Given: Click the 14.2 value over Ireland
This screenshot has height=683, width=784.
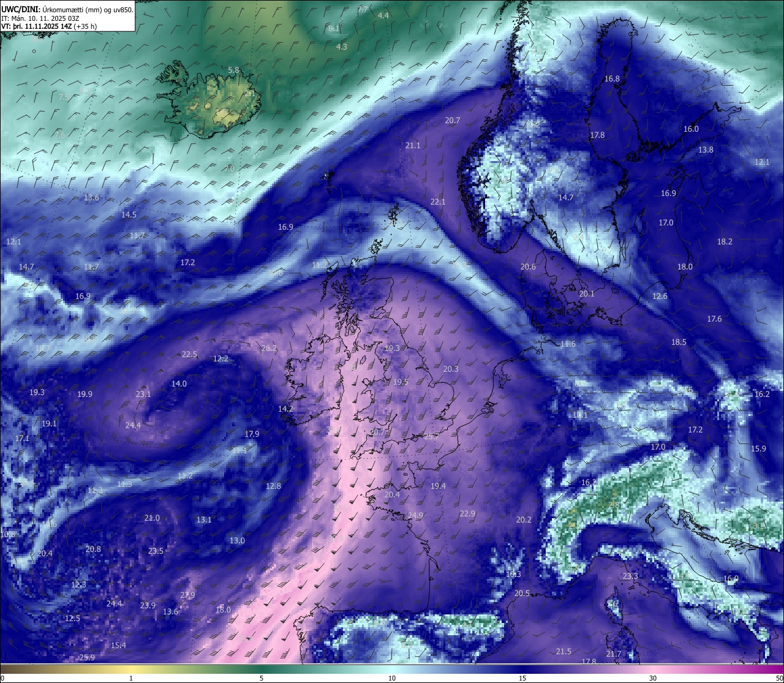Looking at the screenshot, I should coord(285,409).
